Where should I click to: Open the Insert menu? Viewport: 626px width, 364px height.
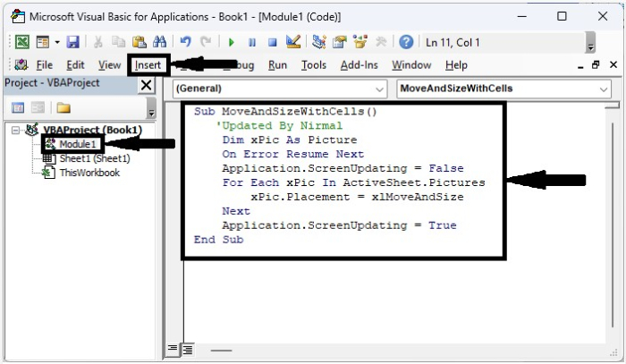(x=148, y=65)
